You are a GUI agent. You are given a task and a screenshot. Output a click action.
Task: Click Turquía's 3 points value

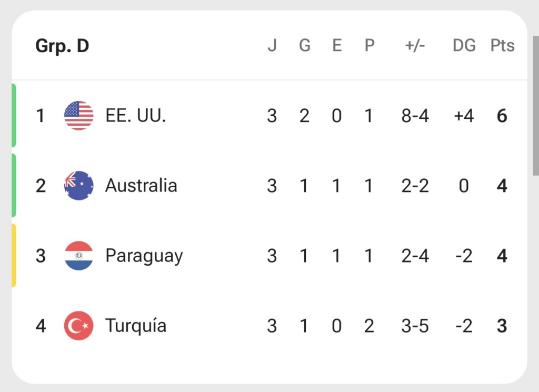[x=502, y=326]
